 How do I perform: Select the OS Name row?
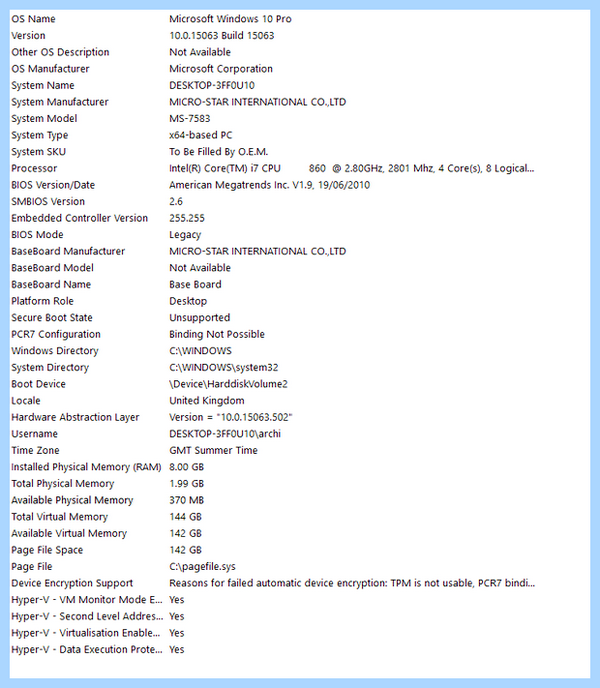(300, 19)
